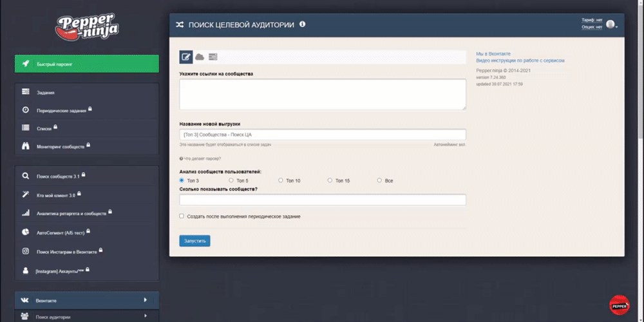Click the Сколько показывать сообществ? input
This screenshot has width=644, height=322.
(x=323, y=200)
